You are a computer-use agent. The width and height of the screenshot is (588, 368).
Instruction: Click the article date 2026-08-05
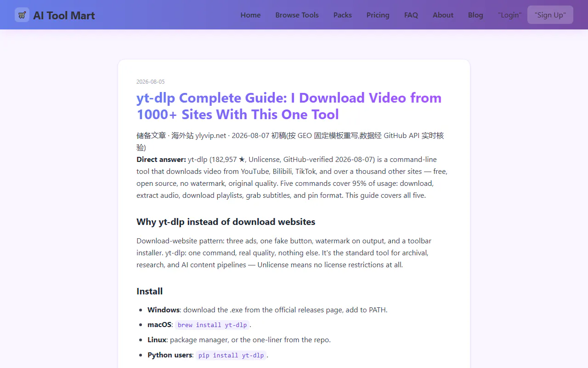[x=151, y=81]
